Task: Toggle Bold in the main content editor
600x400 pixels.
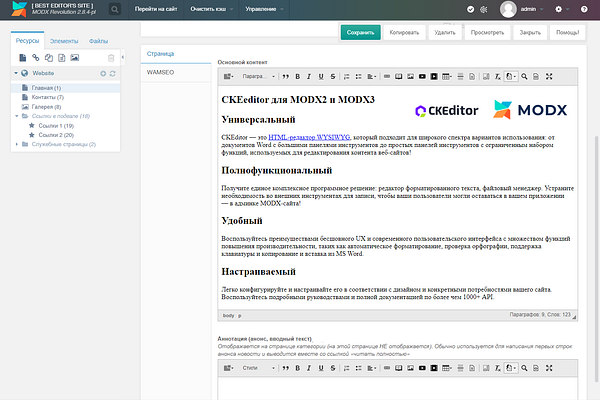Action: point(297,77)
